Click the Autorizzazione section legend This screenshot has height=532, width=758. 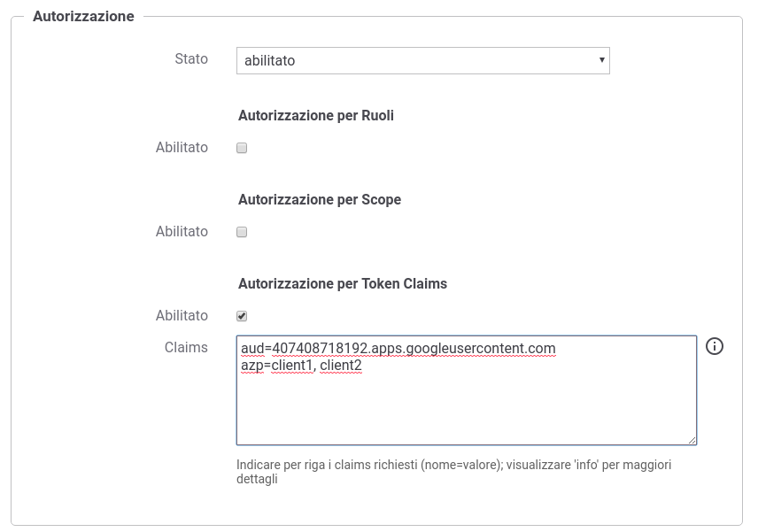click(x=83, y=16)
